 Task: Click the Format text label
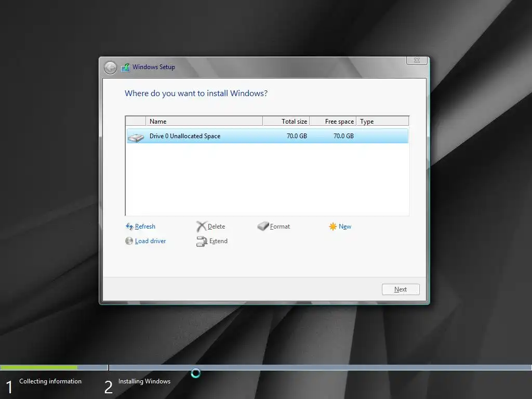[x=280, y=227]
